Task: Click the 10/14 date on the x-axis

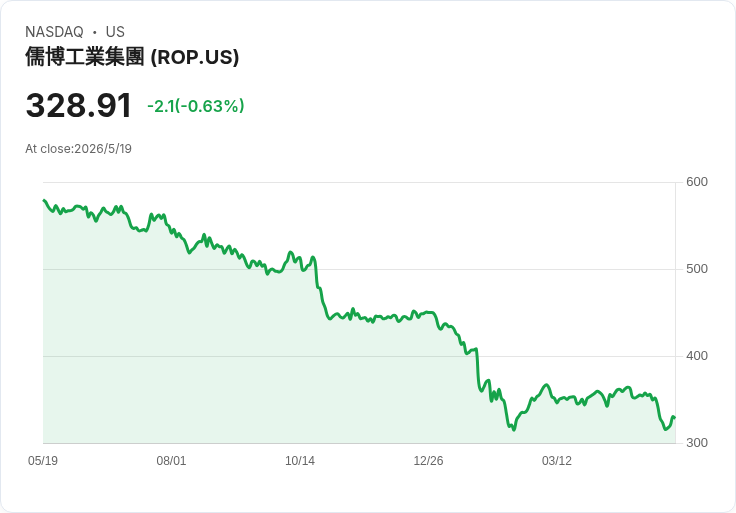Action: coord(300,461)
